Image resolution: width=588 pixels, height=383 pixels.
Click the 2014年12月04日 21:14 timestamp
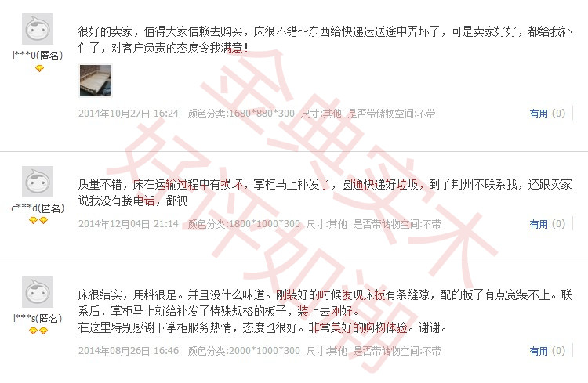coord(129,224)
